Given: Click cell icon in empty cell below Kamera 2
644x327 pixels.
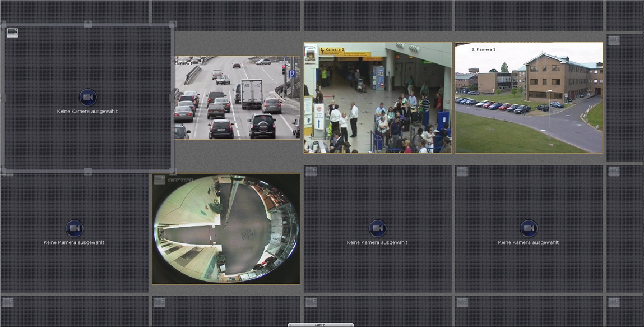Looking at the screenshot, I should point(311,171).
